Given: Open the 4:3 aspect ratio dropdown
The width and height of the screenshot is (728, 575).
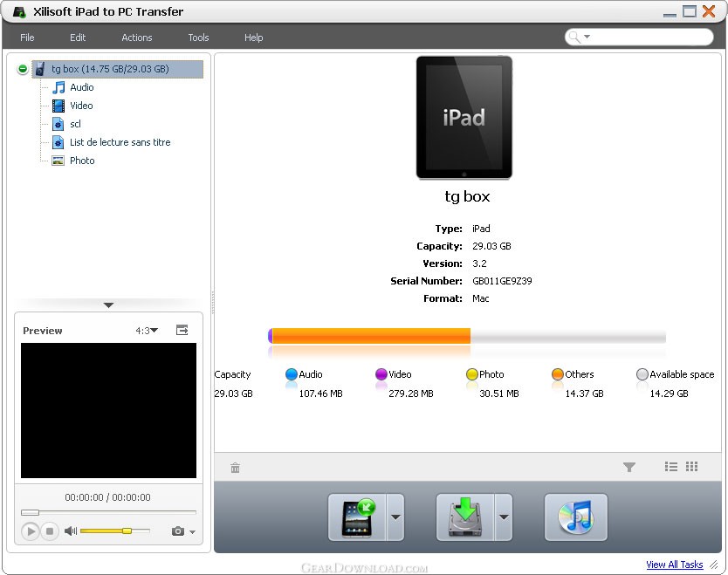Looking at the screenshot, I should tap(147, 331).
